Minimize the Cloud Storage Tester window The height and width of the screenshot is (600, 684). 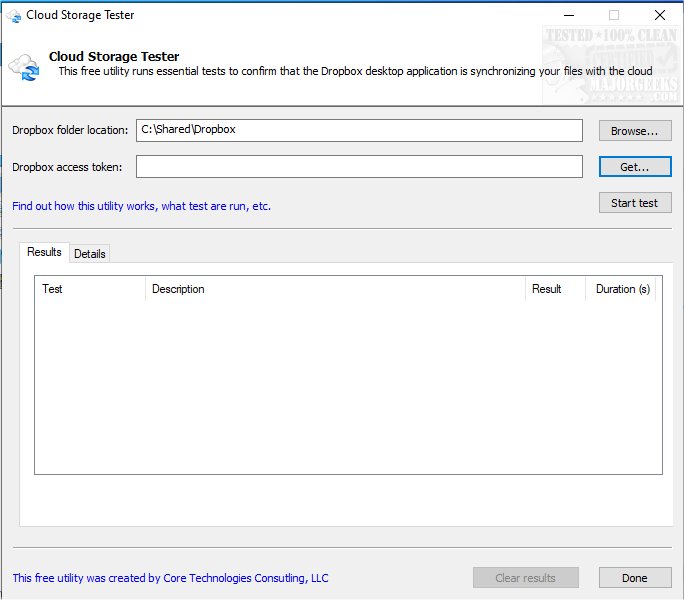[568, 15]
